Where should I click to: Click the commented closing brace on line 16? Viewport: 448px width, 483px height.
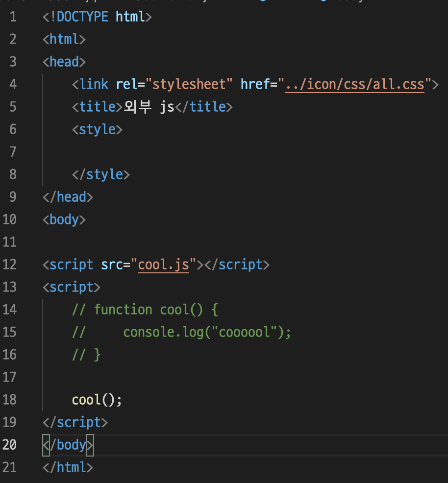point(86,355)
